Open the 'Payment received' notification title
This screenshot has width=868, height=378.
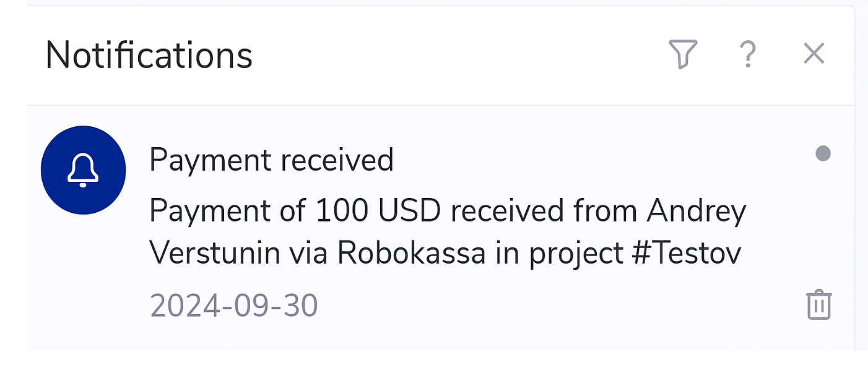(x=271, y=160)
